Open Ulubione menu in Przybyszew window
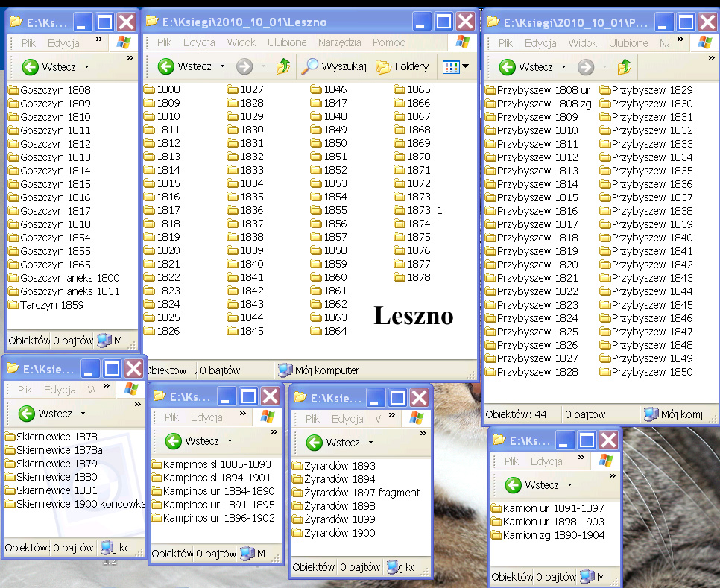This screenshot has width=720, height=588. point(628,43)
